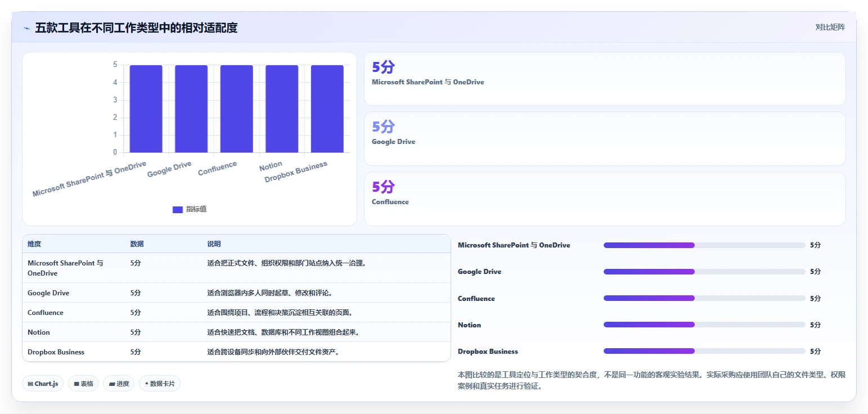Click the 5分 cell in the Notion table row
The height and width of the screenshot is (414, 868).
click(136, 332)
